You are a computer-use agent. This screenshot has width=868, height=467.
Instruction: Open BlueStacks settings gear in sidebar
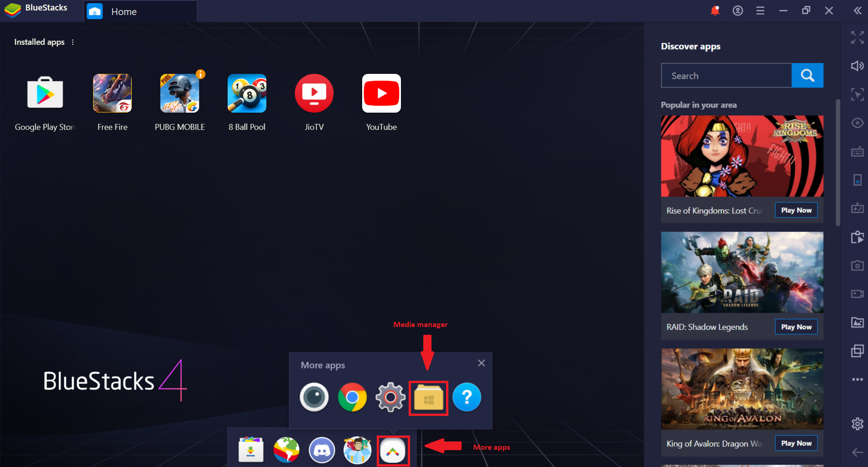pyautogui.click(x=858, y=424)
